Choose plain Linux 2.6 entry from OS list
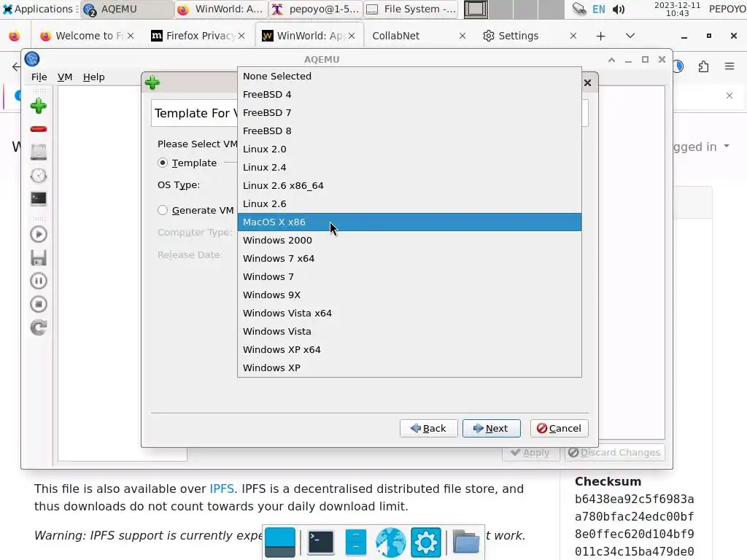 pyautogui.click(x=410, y=204)
